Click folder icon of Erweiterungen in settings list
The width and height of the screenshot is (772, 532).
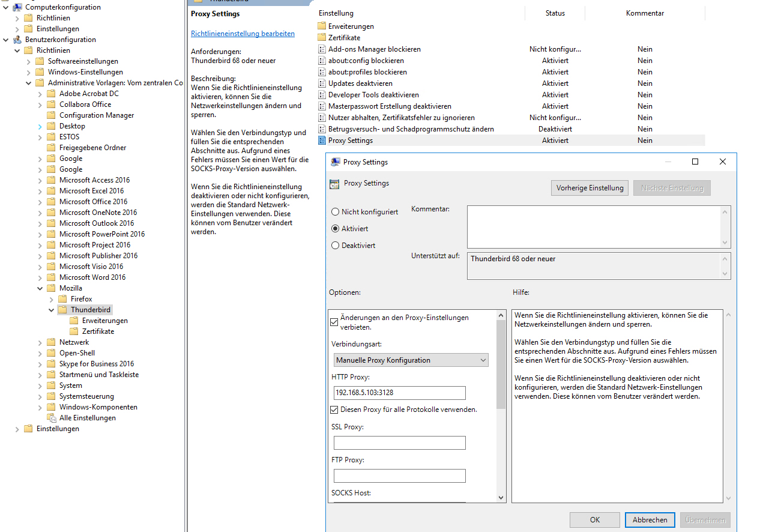(322, 26)
